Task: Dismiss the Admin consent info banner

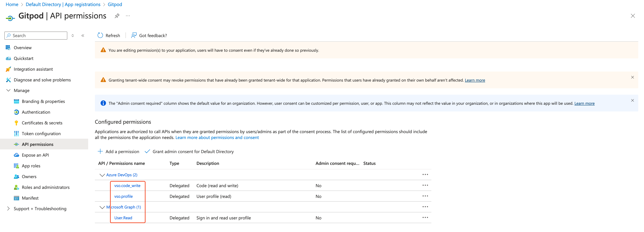Action: click(632, 101)
